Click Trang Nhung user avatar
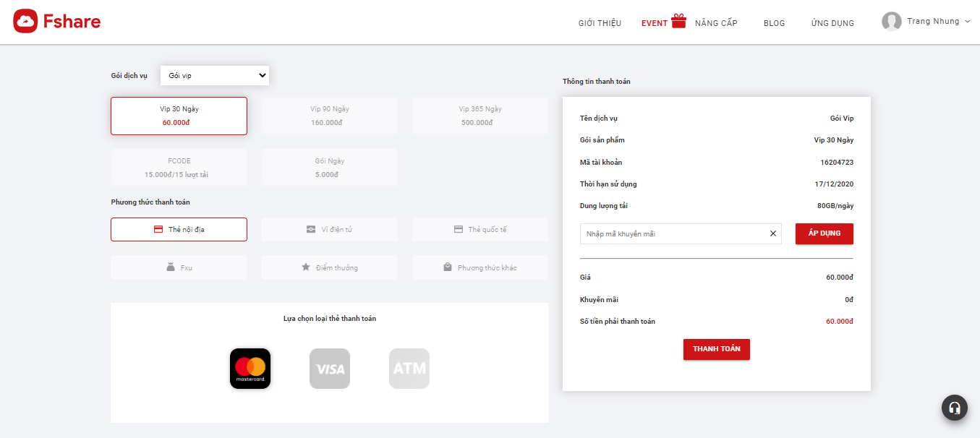This screenshot has height=438, width=980. (x=892, y=22)
